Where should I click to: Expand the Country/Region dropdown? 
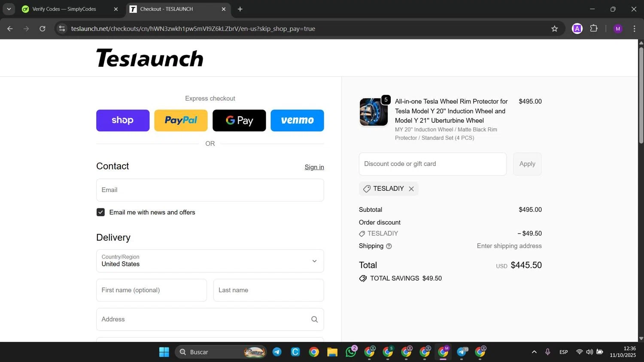click(210, 261)
